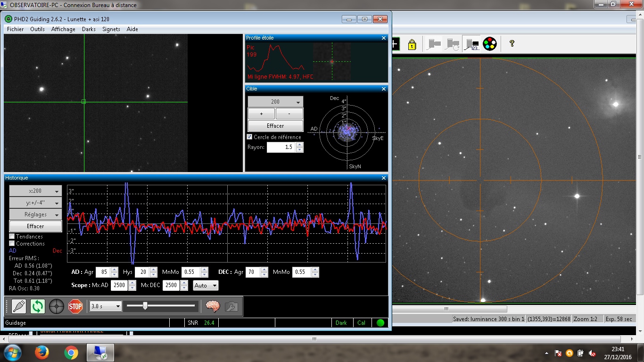Open the Outils menu
Screen dimensions: 644x362
(37, 29)
